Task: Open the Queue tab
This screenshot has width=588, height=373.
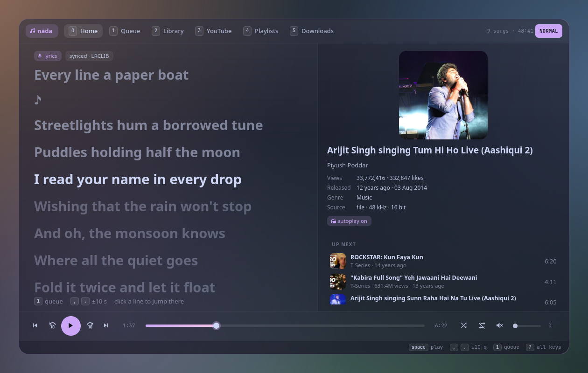Action: (x=125, y=31)
